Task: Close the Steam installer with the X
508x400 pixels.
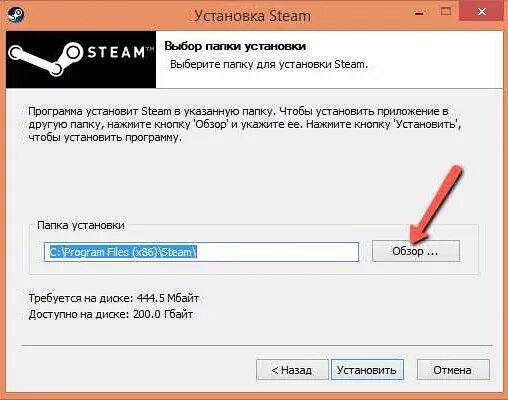Action: coord(481,12)
